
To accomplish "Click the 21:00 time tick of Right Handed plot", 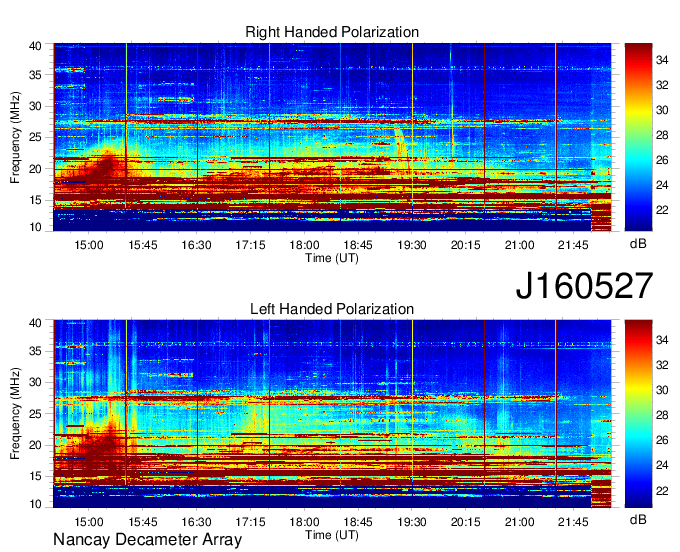I will (519, 245).
